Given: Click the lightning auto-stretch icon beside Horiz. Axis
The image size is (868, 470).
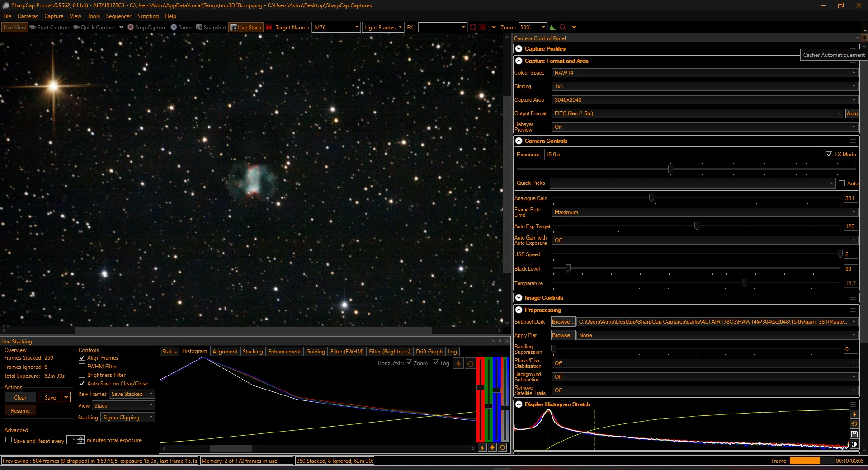Looking at the screenshot, I should coord(458,363).
